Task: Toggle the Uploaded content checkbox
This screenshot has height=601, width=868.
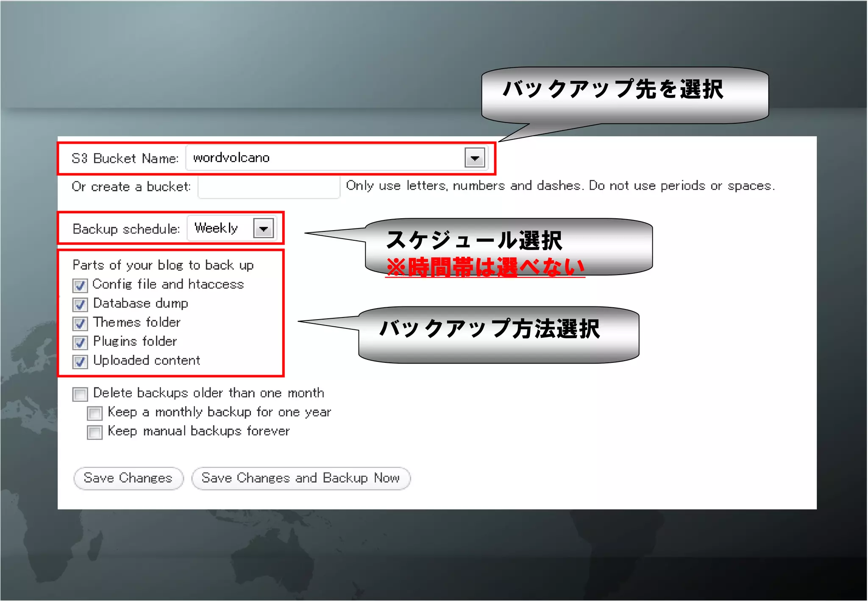Action: (x=80, y=362)
